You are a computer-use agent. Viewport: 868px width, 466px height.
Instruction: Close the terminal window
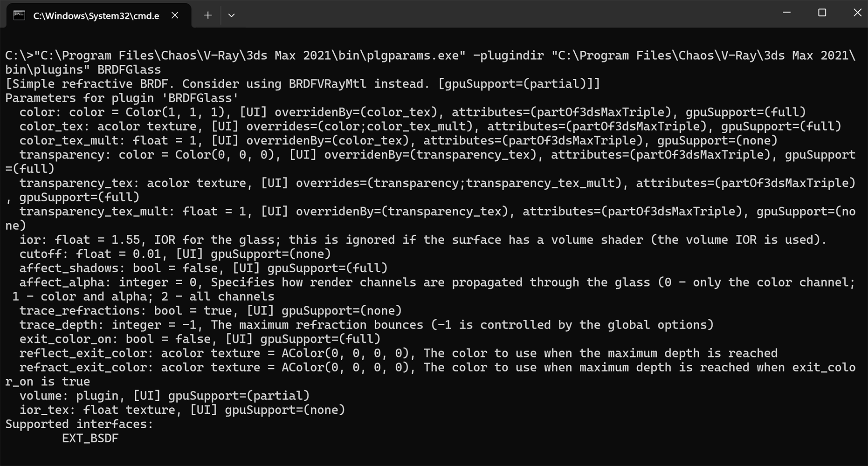[x=857, y=13]
